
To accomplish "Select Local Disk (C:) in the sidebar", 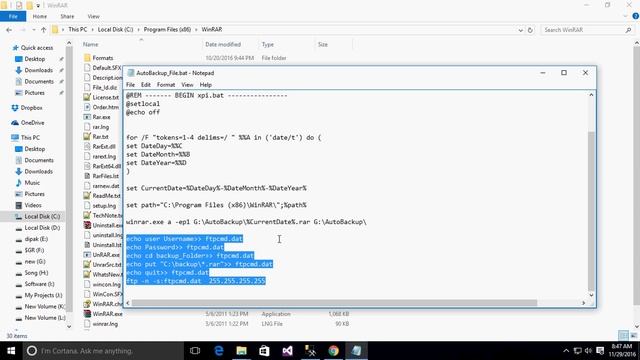I will click(x=42, y=216).
